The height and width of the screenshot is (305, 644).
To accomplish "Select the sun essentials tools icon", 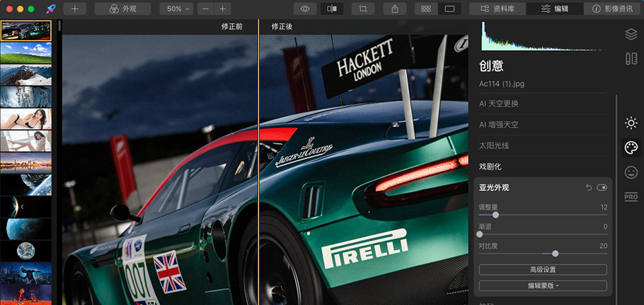I will pos(631,123).
